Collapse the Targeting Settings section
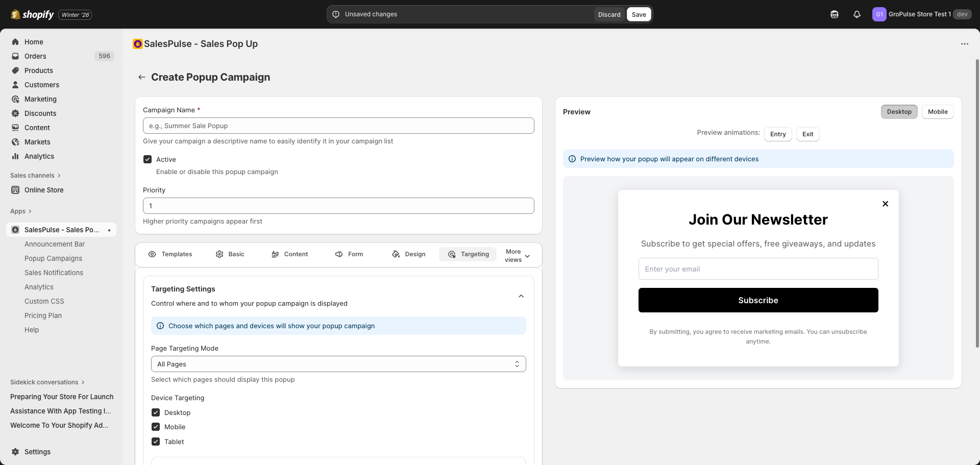Screen dimensions: 980x465 click(521, 296)
